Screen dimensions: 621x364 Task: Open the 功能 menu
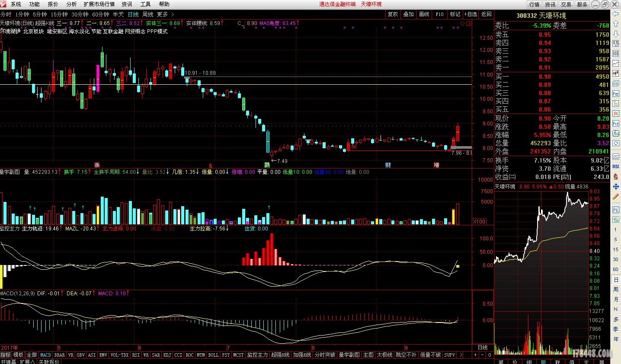[x=34, y=4]
